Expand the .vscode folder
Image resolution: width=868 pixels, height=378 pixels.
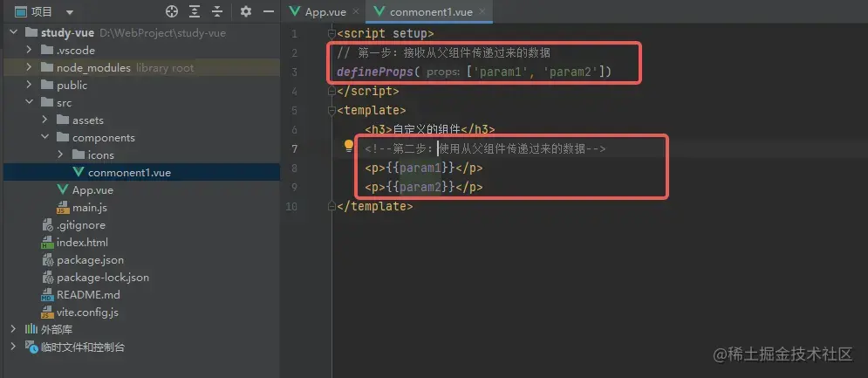click(x=29, y=51)
